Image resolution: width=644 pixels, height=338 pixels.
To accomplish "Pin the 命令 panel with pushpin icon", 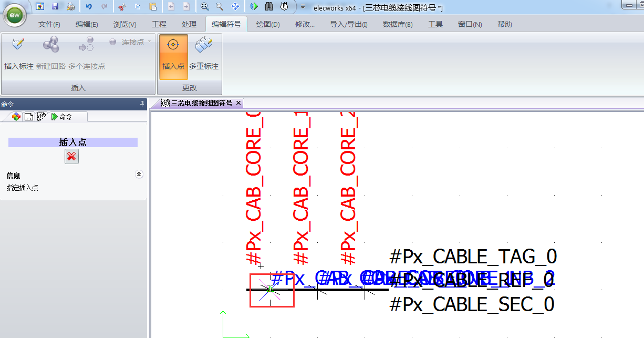I will [142, 104].
